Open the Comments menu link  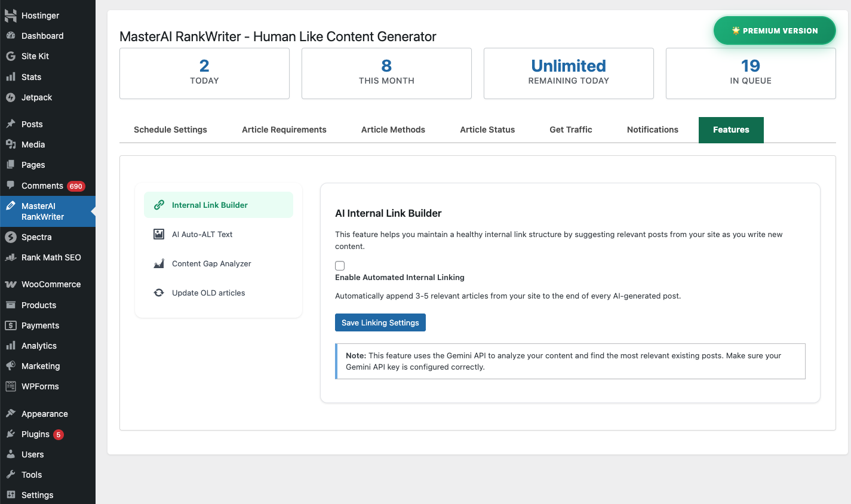click(48, 186)
